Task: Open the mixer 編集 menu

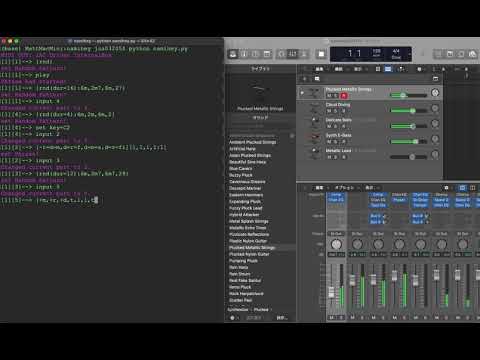Action: coord(319,188)
